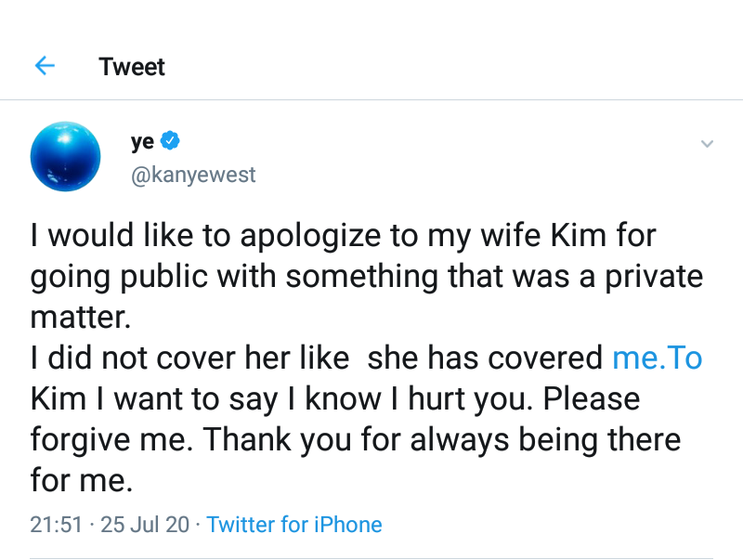
Task: Tap the words "Please" in the tweet
Action: [x=592, y=398]
